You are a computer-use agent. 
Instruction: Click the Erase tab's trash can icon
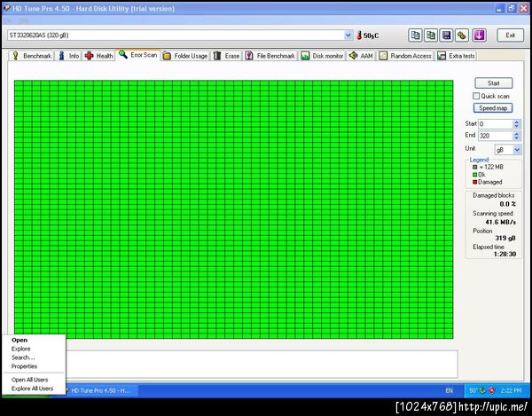[217, 56]
